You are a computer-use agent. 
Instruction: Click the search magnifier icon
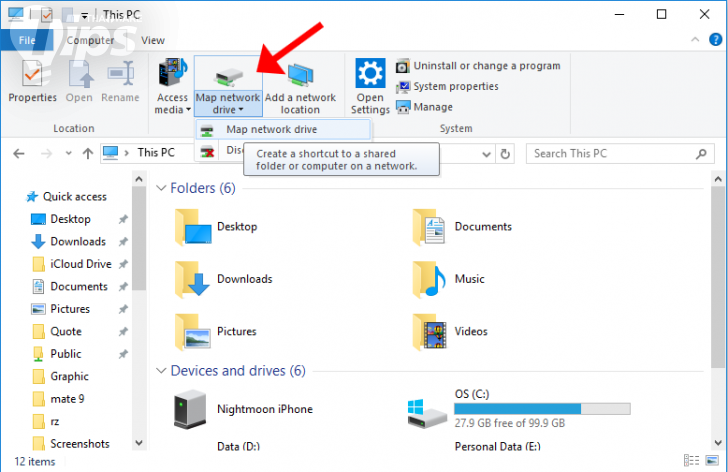pyautogui.click(x=701, y=154)
